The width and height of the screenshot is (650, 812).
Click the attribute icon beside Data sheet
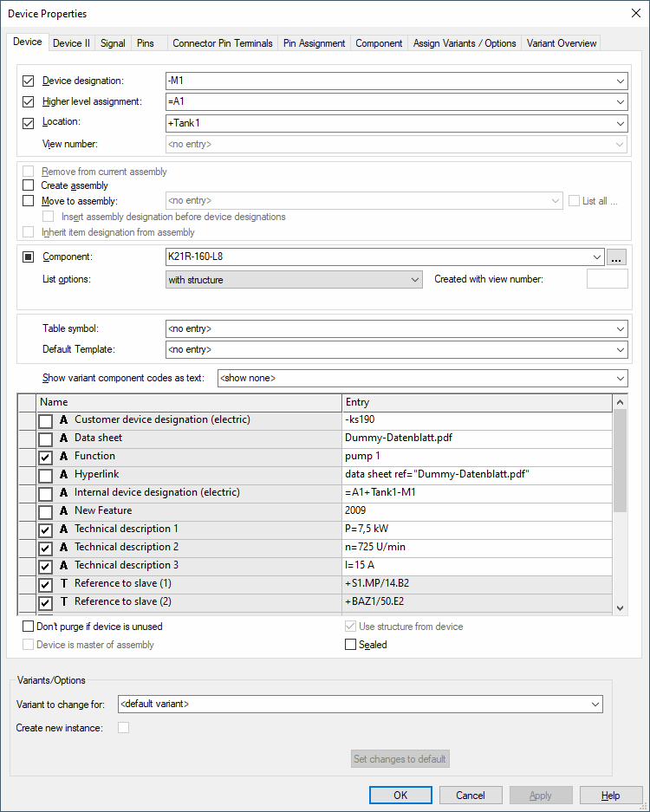[64, 438]
